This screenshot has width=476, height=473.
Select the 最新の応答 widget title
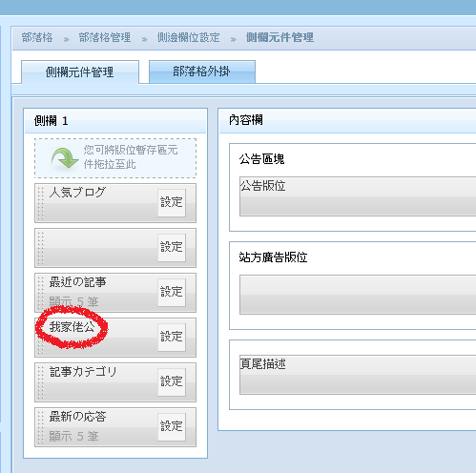point(77,417)
